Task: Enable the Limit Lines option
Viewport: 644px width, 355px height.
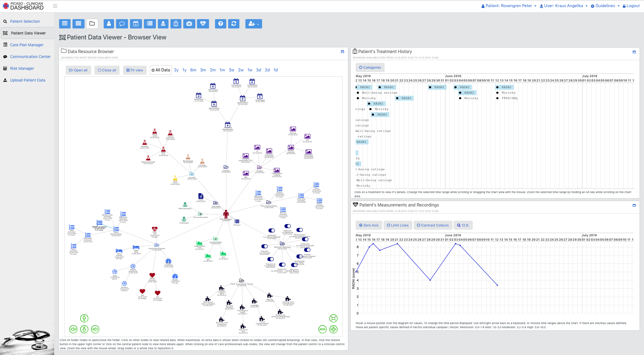Action: pos(398,225)
